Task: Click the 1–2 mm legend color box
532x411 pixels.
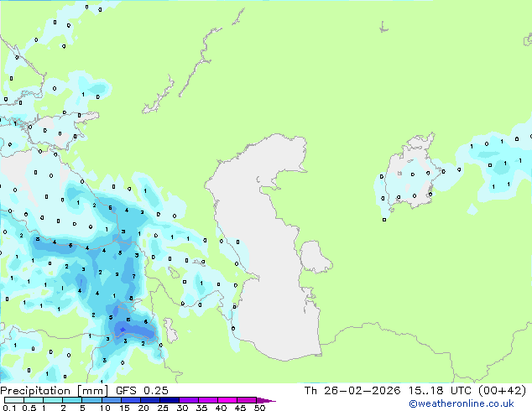Action: pos(53,400)
